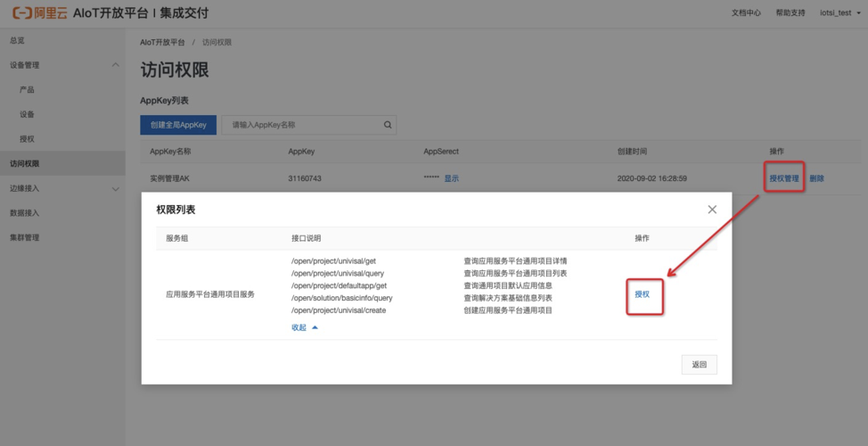Focus the AppKey name search field
Viewport: 868px width, 446px height.
309,125
